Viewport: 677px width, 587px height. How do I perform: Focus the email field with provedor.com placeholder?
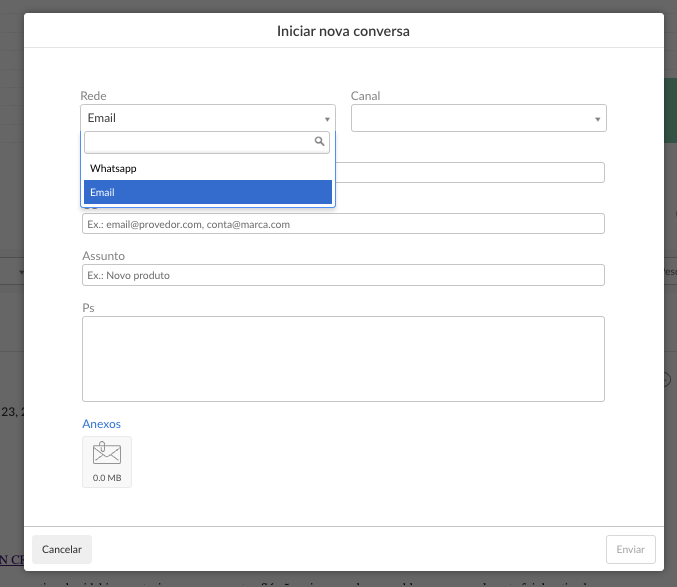[343, 224]
